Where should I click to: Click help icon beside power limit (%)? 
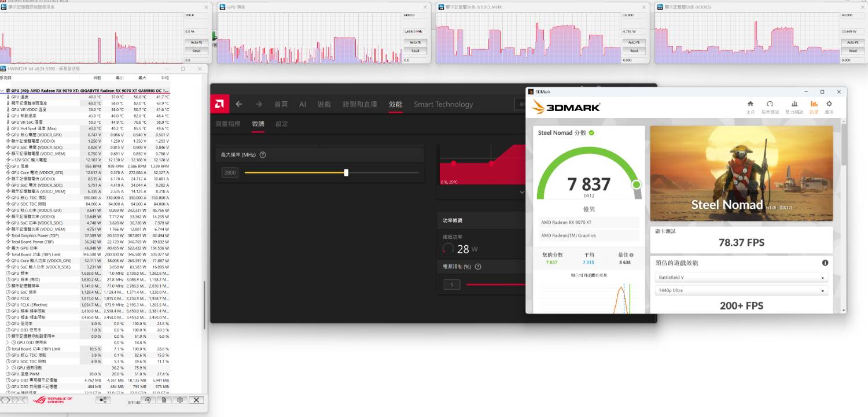click(x=478, y=267)
